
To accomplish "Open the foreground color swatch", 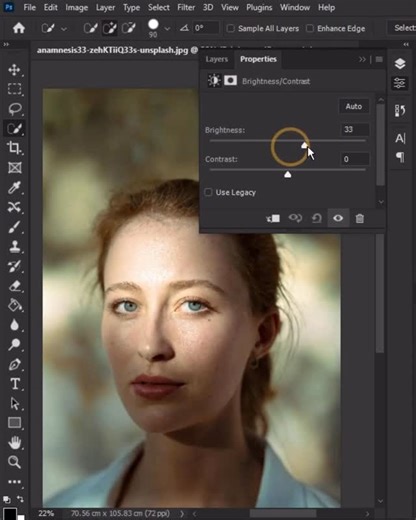I will [10, 513].
